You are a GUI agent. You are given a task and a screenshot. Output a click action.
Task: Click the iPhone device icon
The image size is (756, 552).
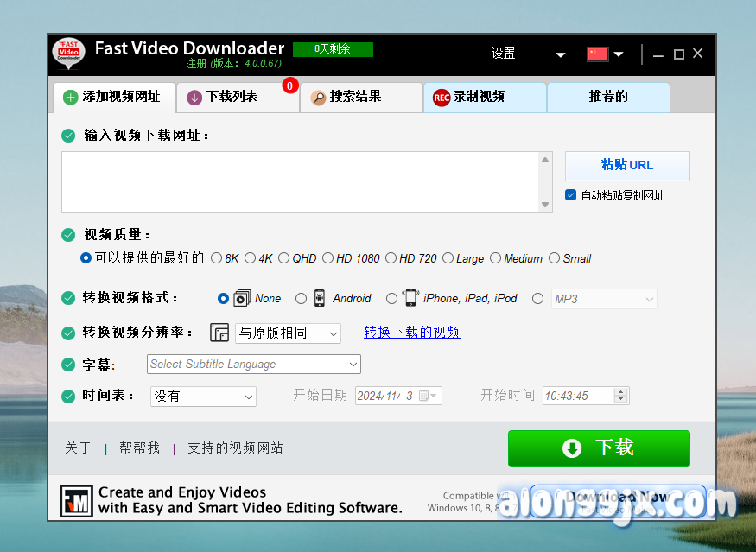pos(410,298)
